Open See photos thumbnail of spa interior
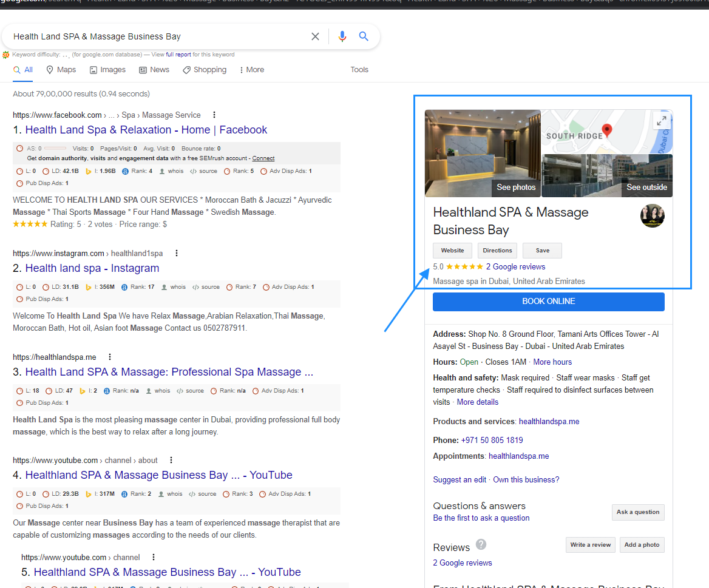709x588 pixels. (483, 153)
